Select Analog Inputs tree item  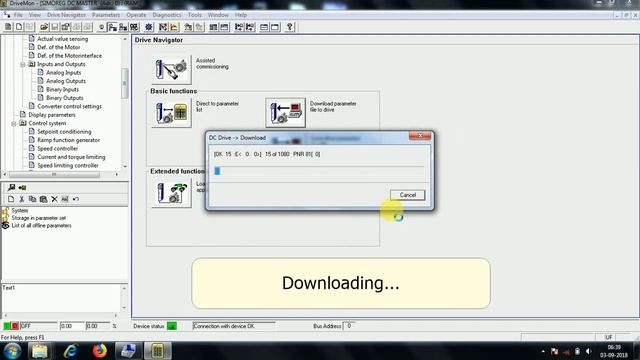pyautogui.click(x=63, y=73)
